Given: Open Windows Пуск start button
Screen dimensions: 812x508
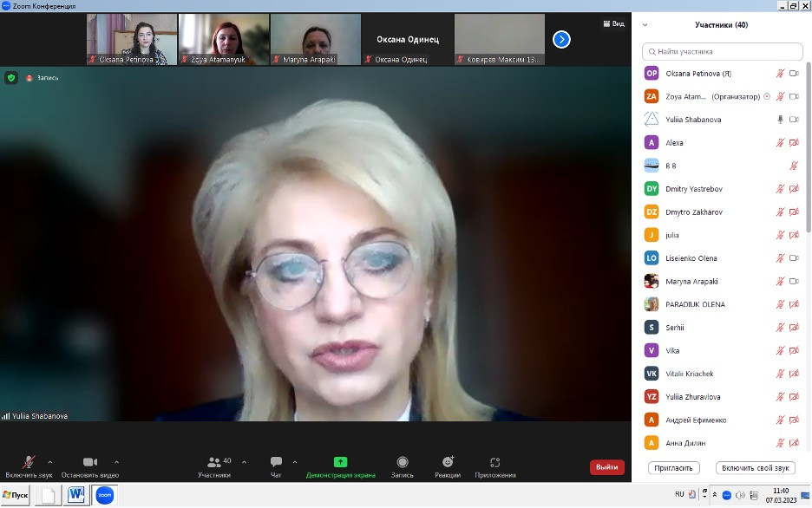Looking at the screenshot, I should pos(16,495).
